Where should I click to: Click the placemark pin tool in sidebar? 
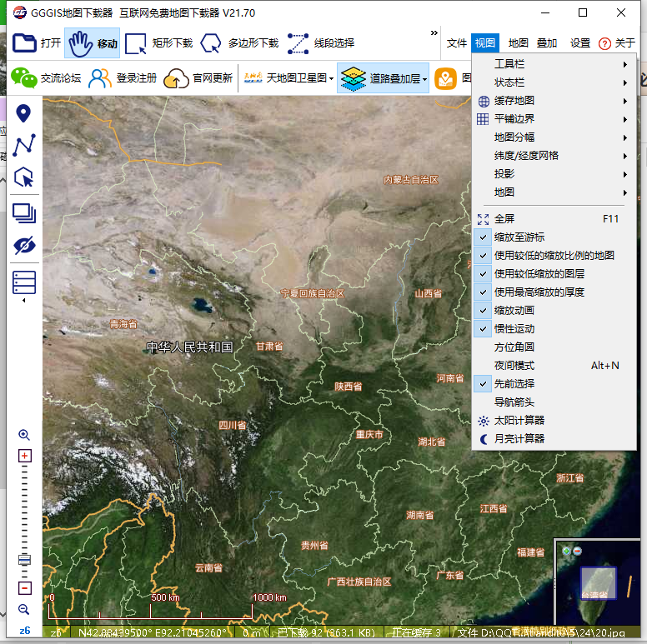click(24, 114)
